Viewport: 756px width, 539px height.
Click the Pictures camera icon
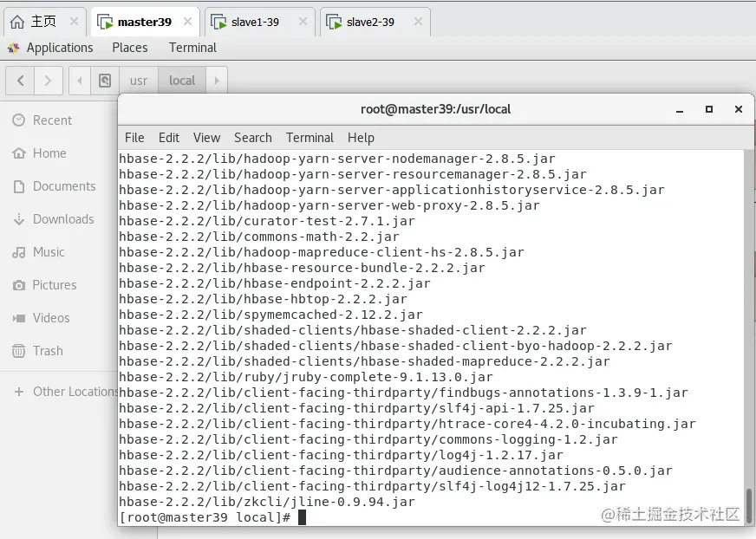19,285
